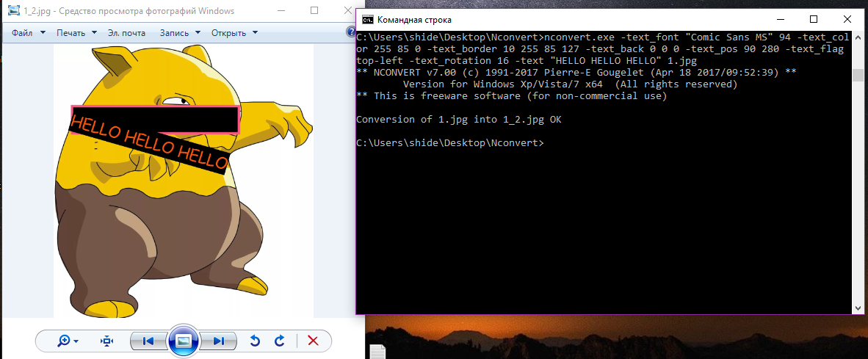
Task: Click the NCONVERT v7.00 version line
Action: coord(576,73)
